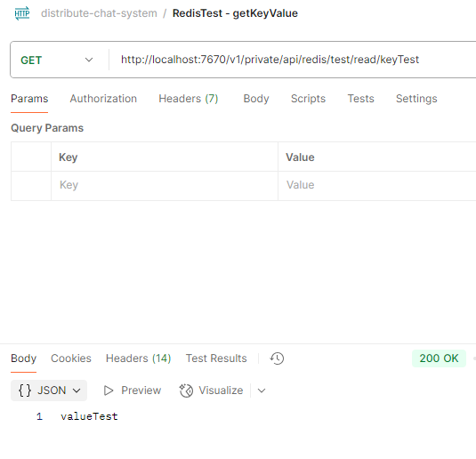Switch to the Params tab
This screenshot has height=459, width=476.
(29, 99)
